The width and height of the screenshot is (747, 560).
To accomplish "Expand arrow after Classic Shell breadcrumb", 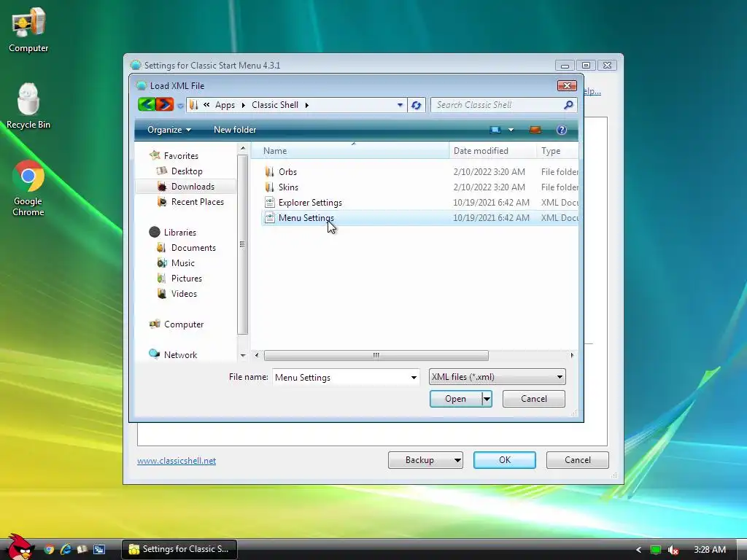I will tap(307, 105).
